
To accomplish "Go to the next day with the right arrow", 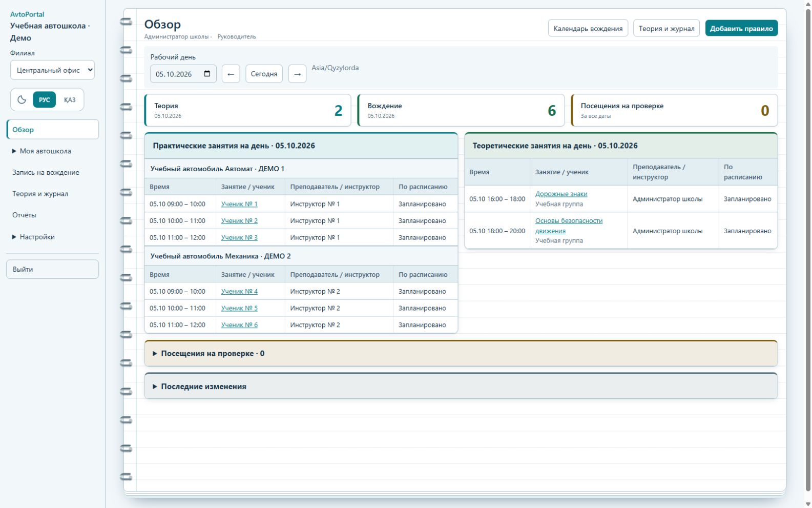I will [x=297, y=74].
